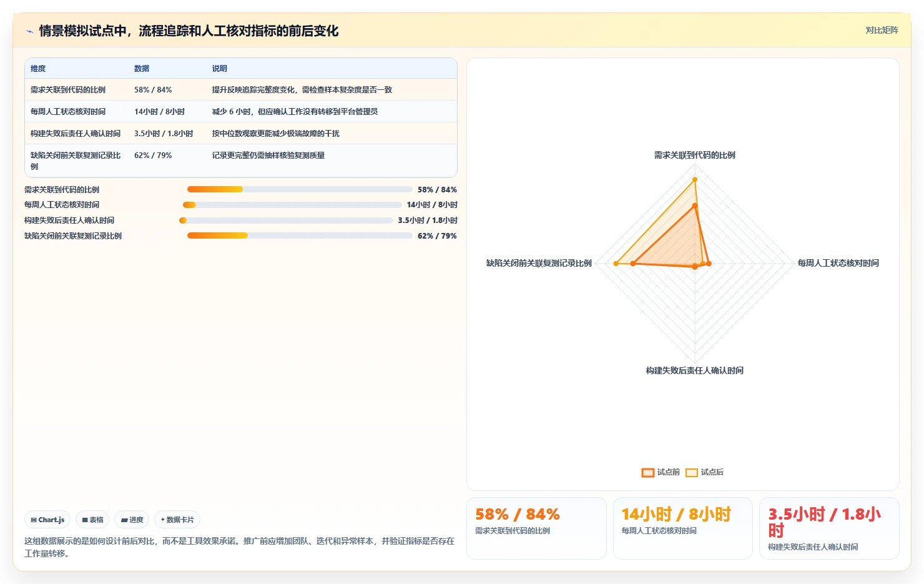Click the Chart.js tag chip

pos(47,520)
